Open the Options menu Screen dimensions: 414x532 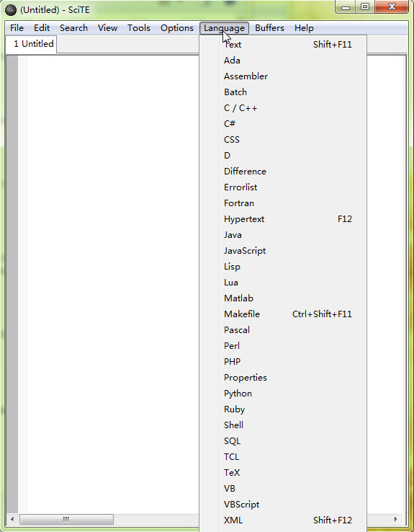pyautogui.click(x=177, y=28)
